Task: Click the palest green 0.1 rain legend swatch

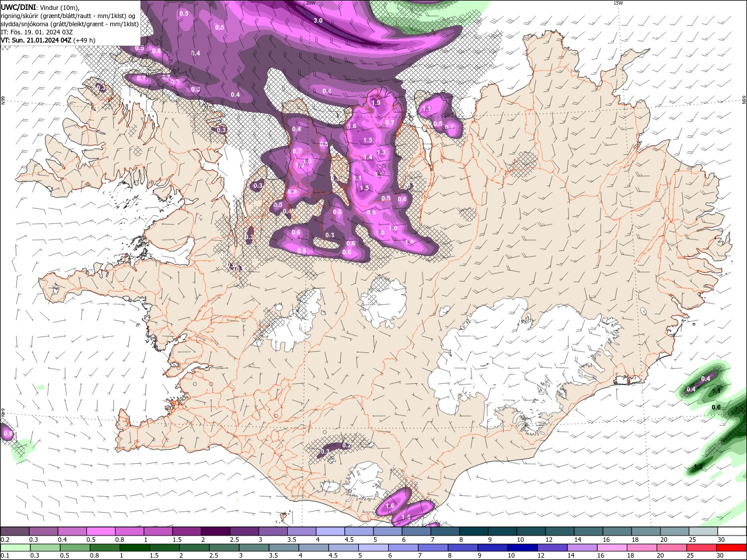Action: tap(15, 548)
